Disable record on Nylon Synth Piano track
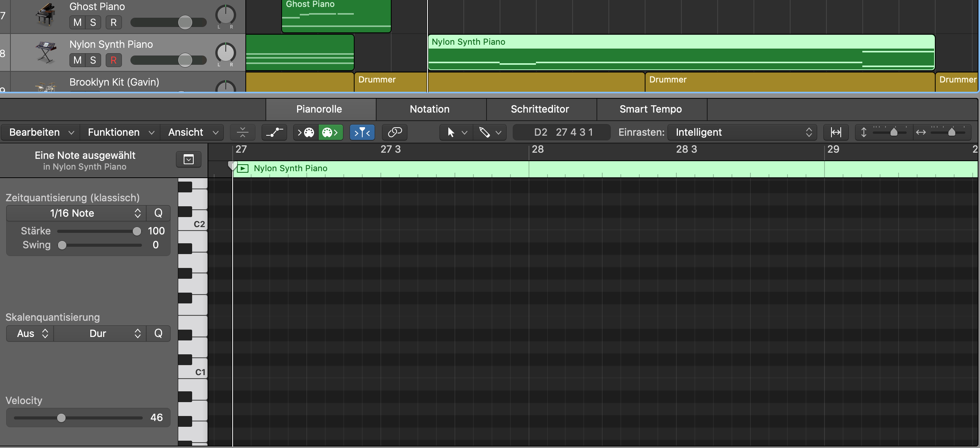Viewport: 980px width, 448px height. click(x=113, y=60)
